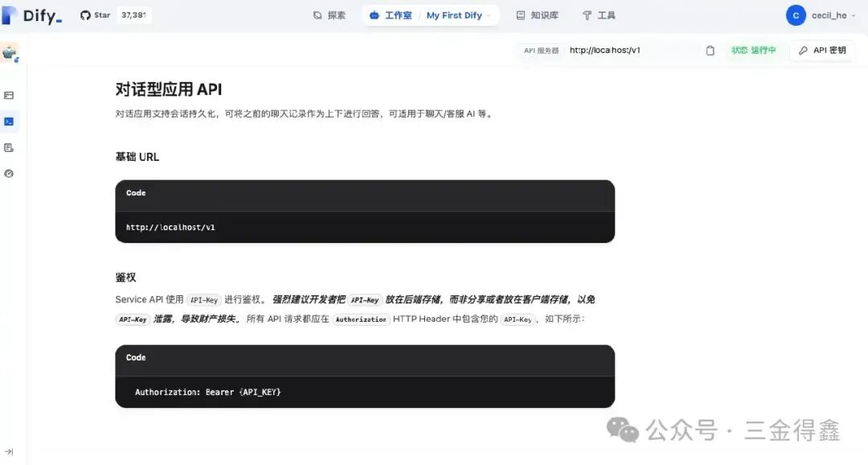The width and height of the screenshot is (868, 465).
Task: Expand the My First Dify app dropdown
Action: [458, 15]
